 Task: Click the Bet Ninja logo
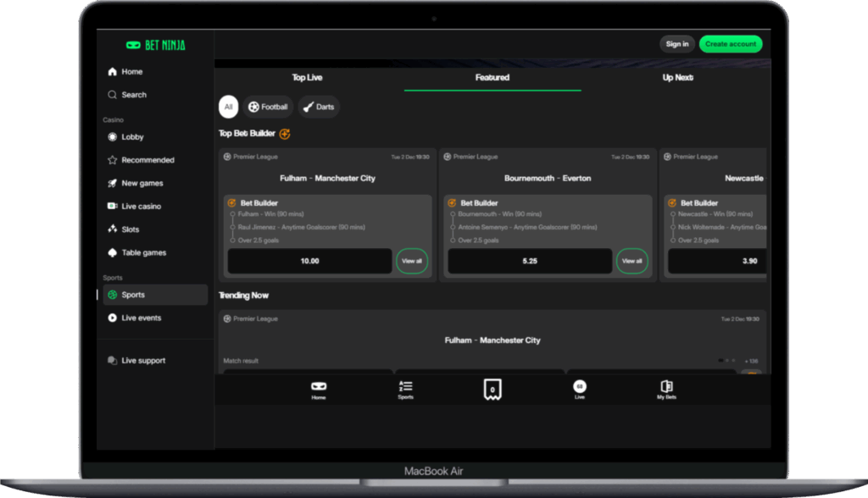(155, 45)
